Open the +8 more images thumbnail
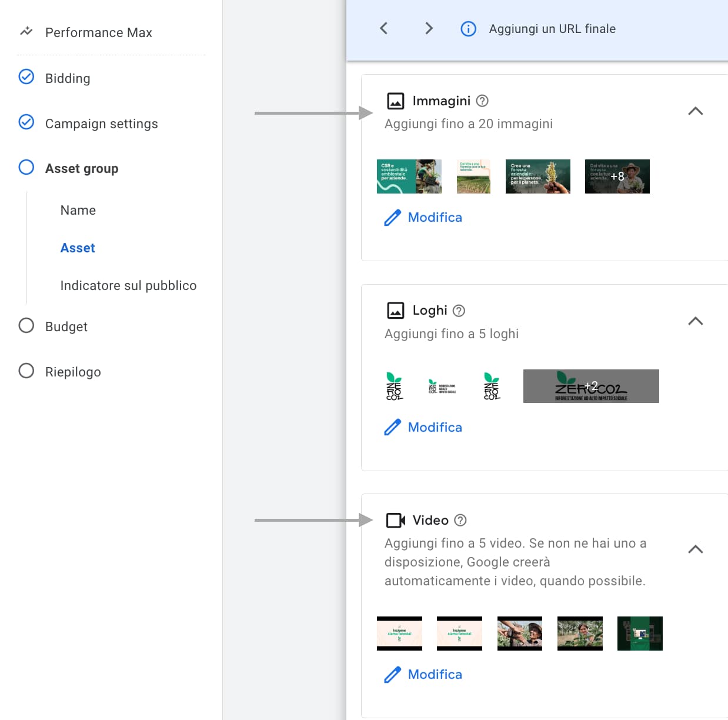This screenshot has width=728, height=720. coord(617,176)
